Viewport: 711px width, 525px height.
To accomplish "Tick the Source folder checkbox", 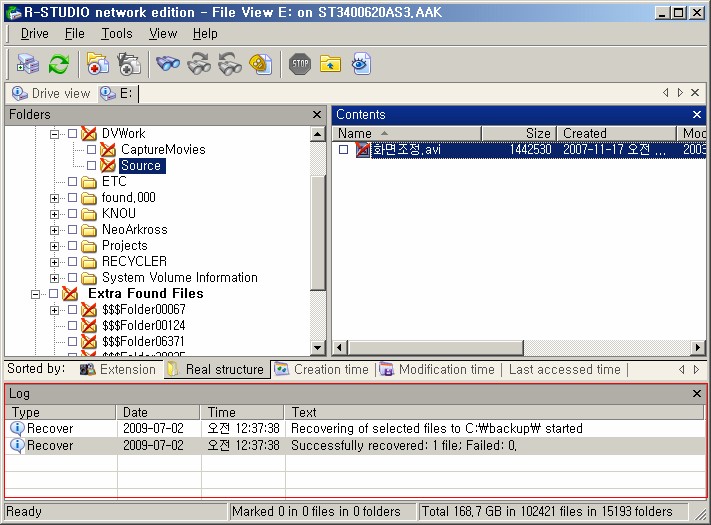I will point(91,165).
